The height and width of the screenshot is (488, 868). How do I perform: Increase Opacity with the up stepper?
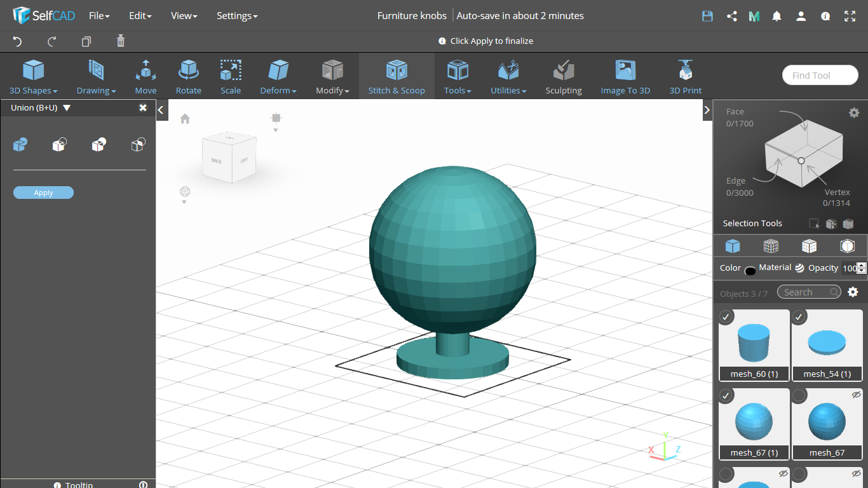862,265
